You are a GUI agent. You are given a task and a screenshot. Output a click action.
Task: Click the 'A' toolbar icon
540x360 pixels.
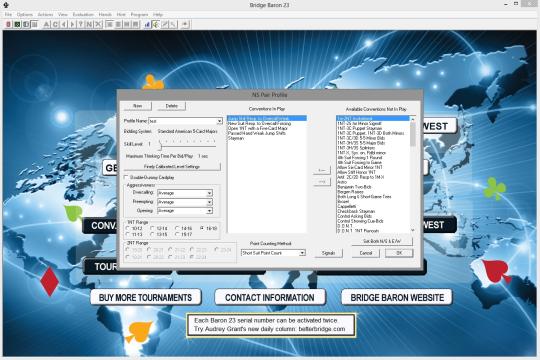point(46,24)
